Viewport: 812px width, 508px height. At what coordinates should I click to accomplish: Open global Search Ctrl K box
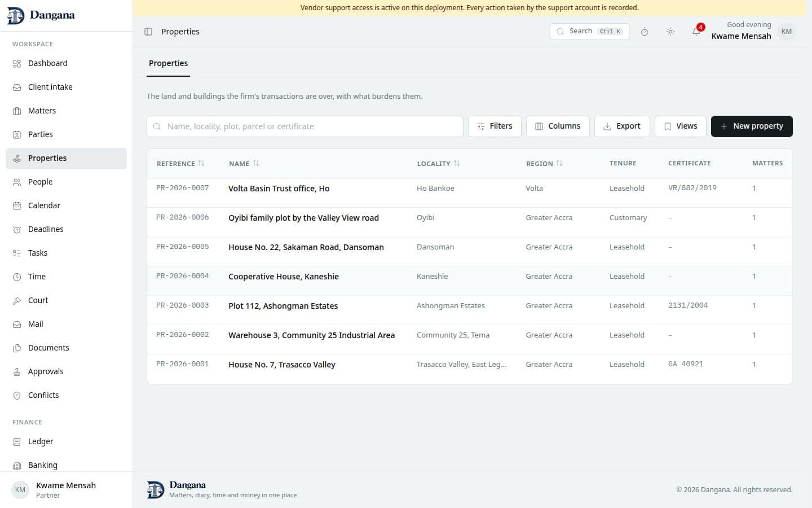tap(589, 32)
